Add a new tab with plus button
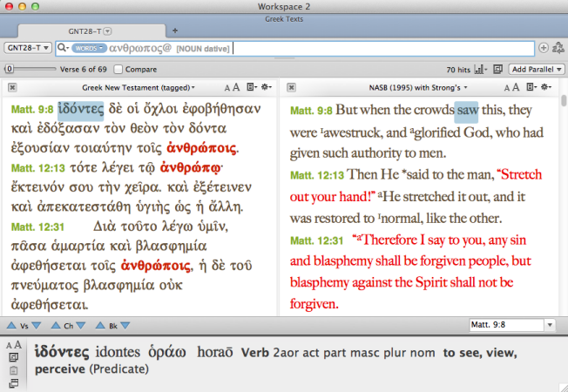Image resolution: width=568 pixels, height=392 pixels. pos(176,30)
